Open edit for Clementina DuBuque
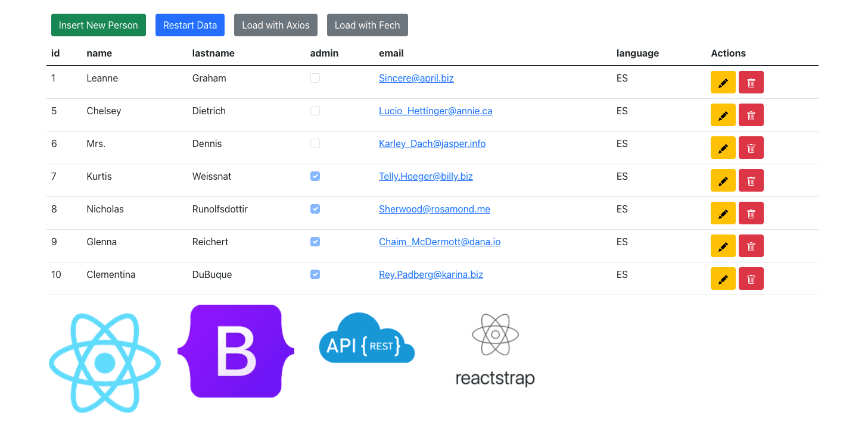 pos(723,279)
